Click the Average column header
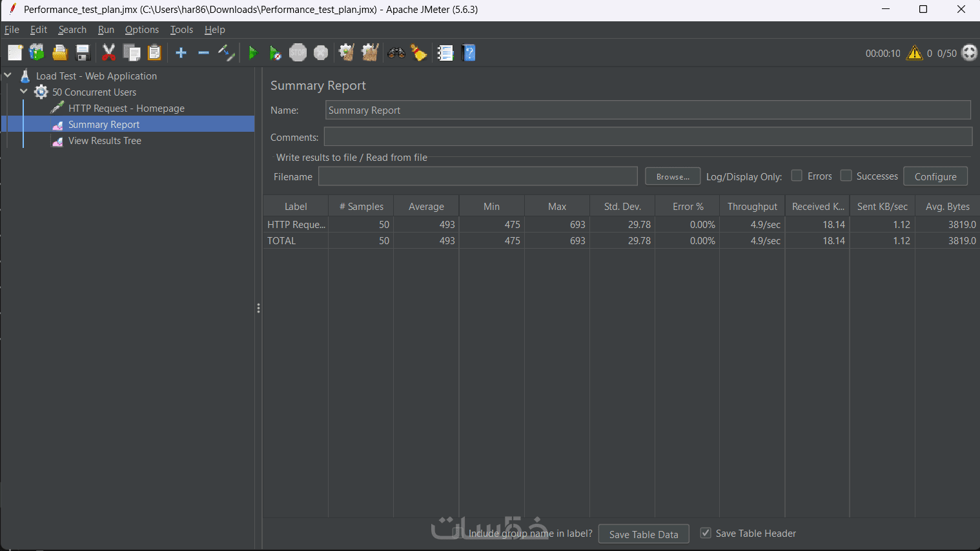 tap(426, 206)
